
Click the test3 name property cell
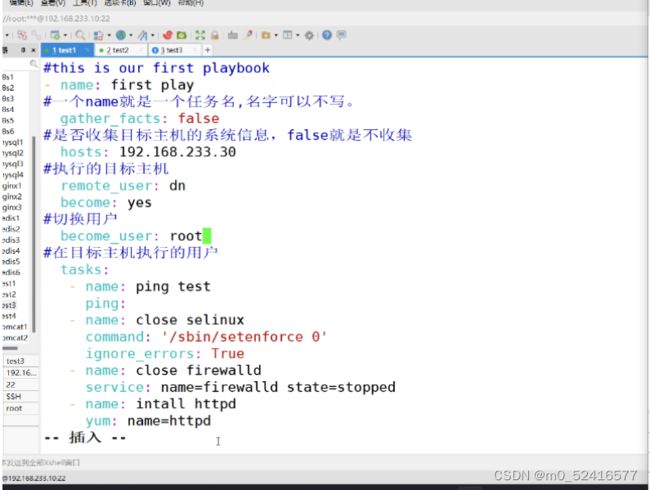point(21,361)
